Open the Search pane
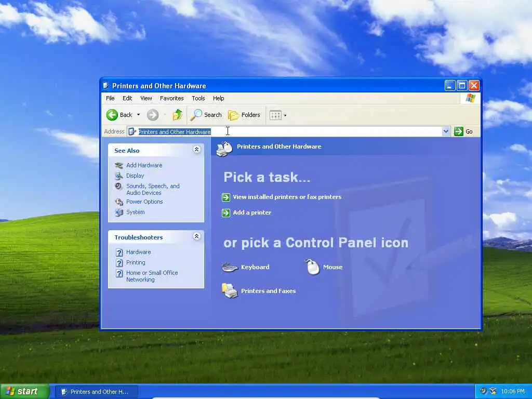 (x=206, y=115)
